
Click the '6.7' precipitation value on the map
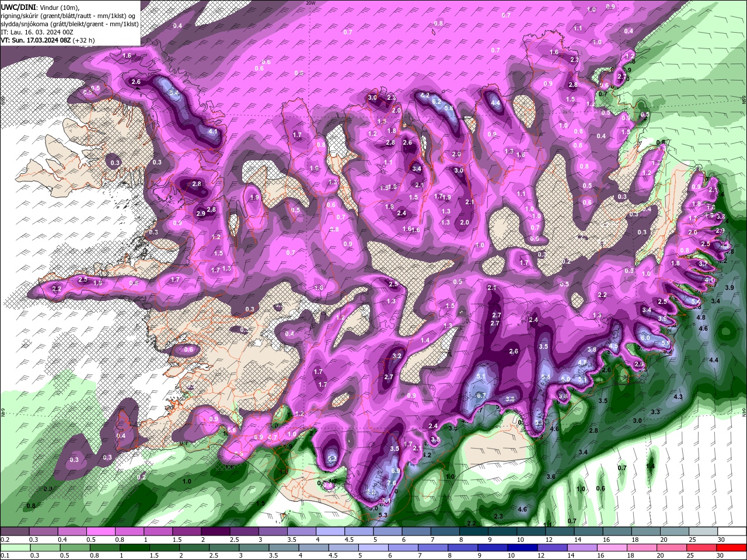pyautogui.click(x=481, y=395)
